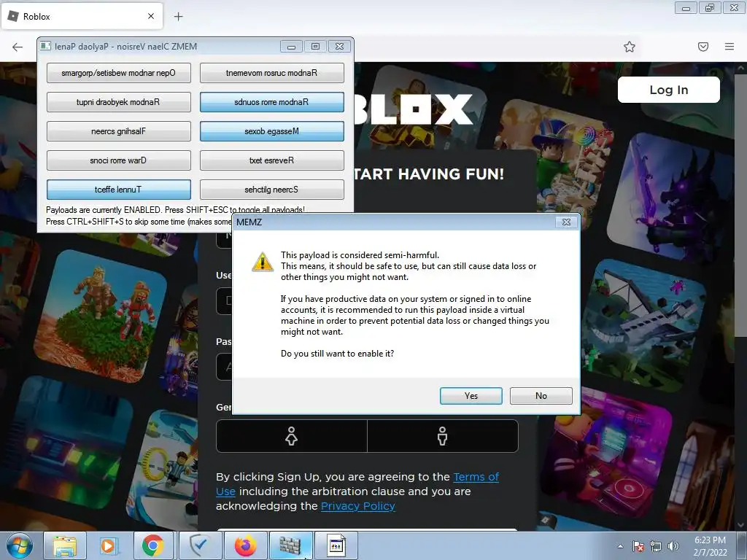Close the MEMZ warning dialog
Viewport: 747px width, 560px height.
coord(566,222)
